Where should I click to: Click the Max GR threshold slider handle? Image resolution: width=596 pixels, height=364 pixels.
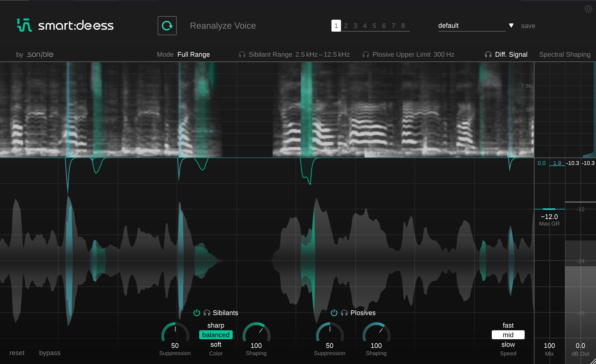(549, 209)
